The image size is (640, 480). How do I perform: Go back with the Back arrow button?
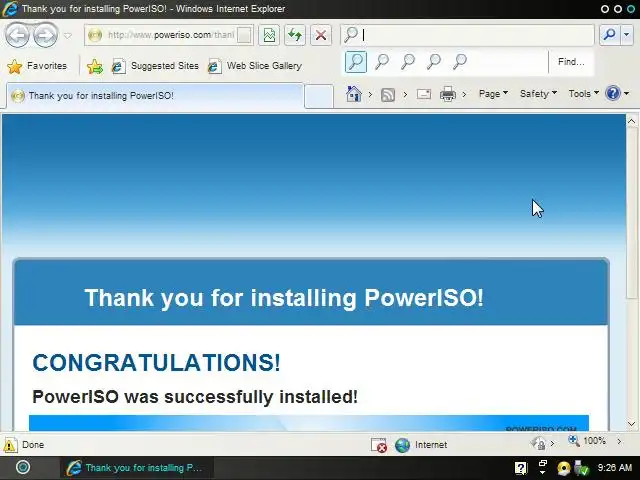tap(17, 36)
